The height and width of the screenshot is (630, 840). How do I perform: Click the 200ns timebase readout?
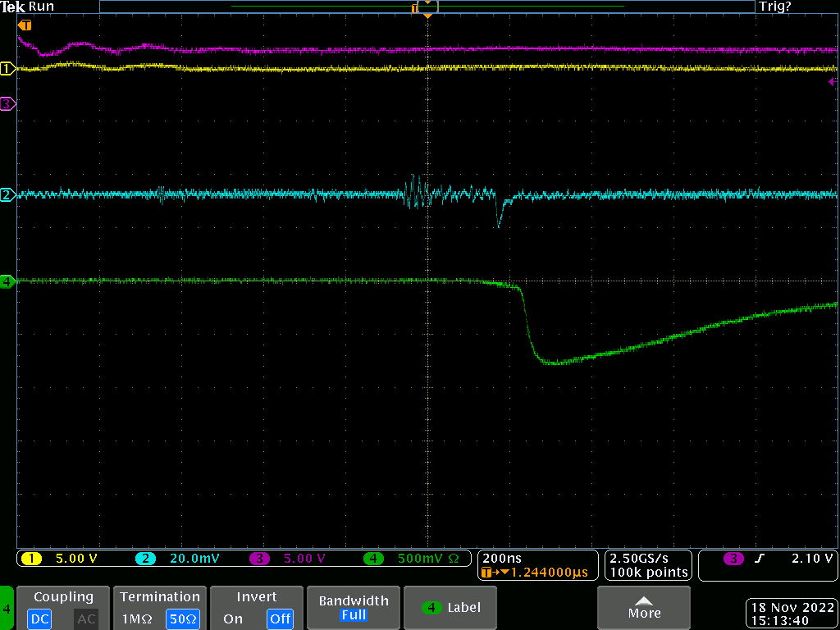[x=500, y=558]
